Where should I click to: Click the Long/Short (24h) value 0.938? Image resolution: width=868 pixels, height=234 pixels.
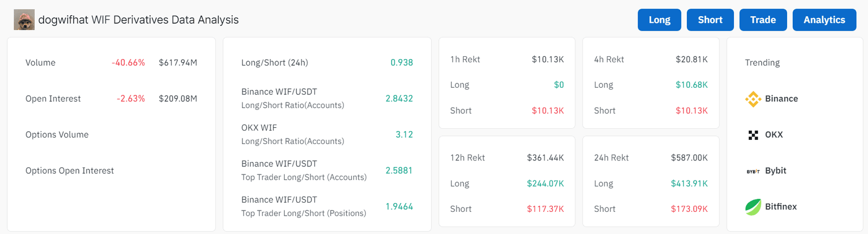click(x=401, y=63)
